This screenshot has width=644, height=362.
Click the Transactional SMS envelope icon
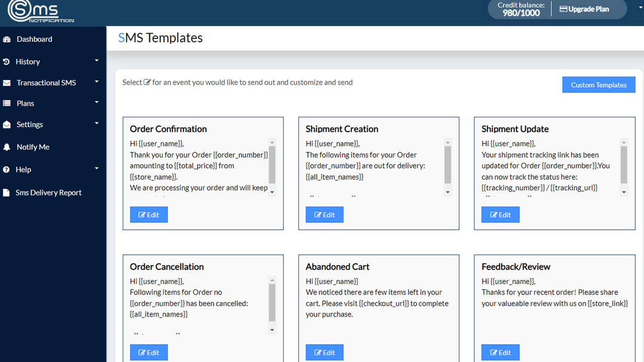pyautogui.click(x=7, y=83)
